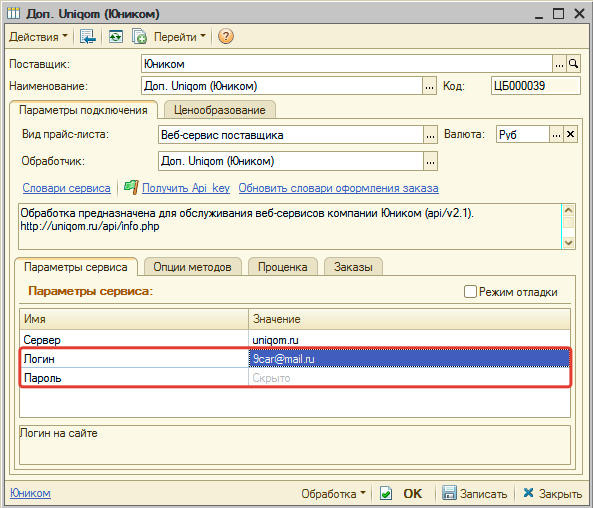Image resolution: width=593 pixels, height=508 pixels.
Task: Select the Проценка tab
Action: pyautogui.click(x=283, y=267)
